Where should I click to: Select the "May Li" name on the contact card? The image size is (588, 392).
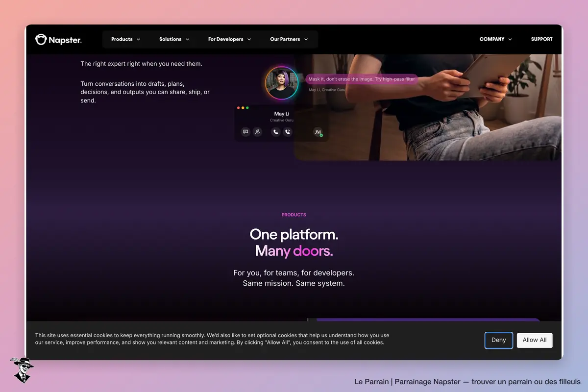(282, 114)
